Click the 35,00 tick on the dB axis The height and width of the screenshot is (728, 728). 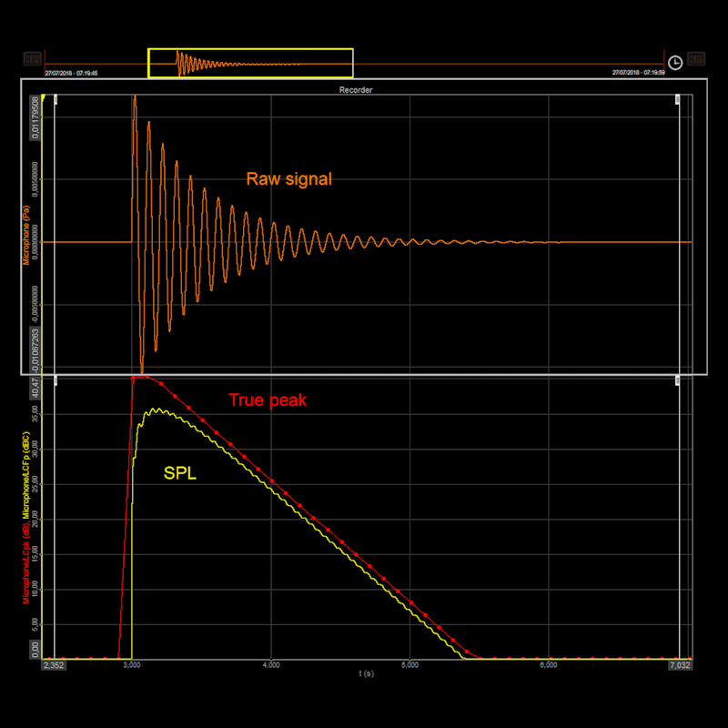pos(35,414)
